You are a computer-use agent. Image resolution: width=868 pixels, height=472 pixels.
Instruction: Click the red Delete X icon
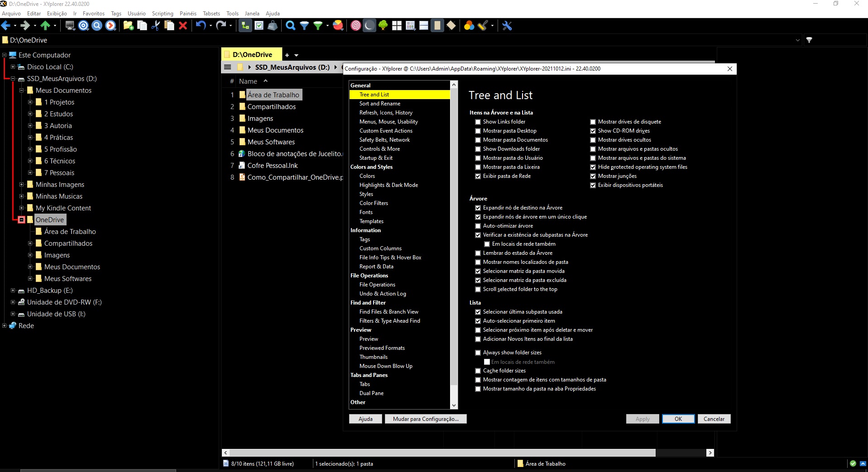pos(183,26)
